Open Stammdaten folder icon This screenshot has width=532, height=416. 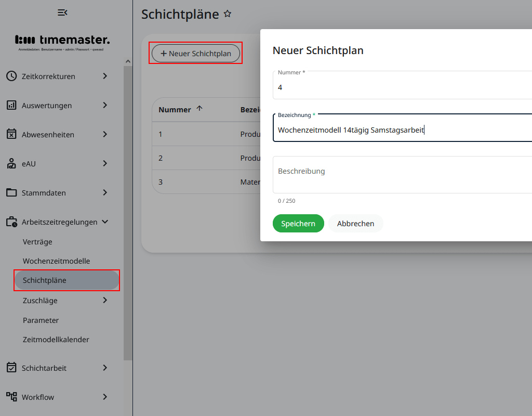[x=11, y=192]
